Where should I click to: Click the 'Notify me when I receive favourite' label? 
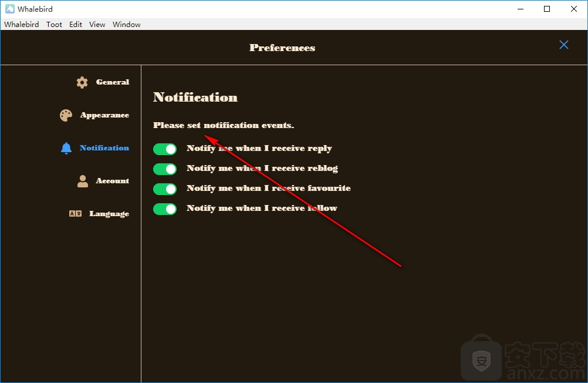click(269, 188)
